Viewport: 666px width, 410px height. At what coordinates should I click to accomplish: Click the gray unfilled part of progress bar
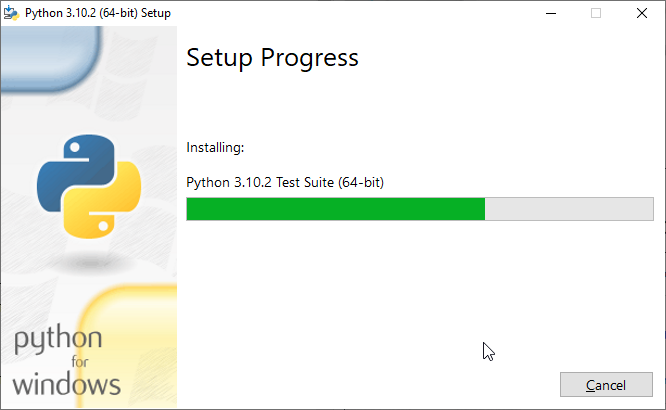(x=569, y=209)
